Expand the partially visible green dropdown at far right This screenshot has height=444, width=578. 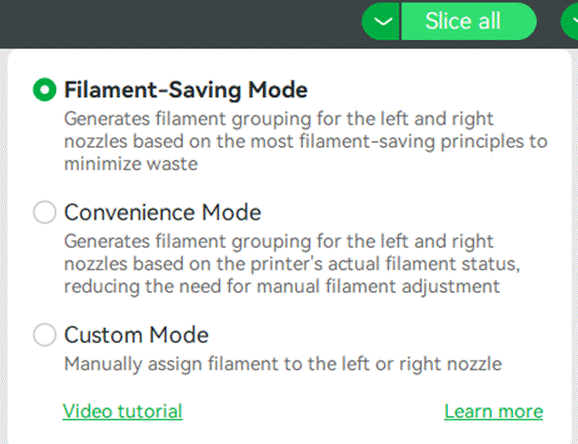[570, 21]
